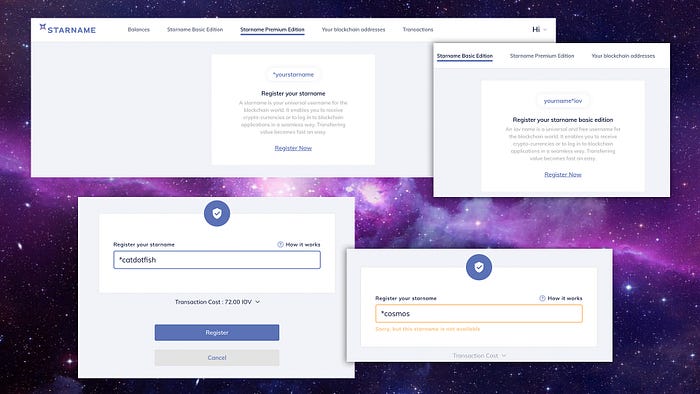Click shield icon above catdotfish form
Image resolution: width=700 pixels, height=394 pixels.
tap(217, 213)
